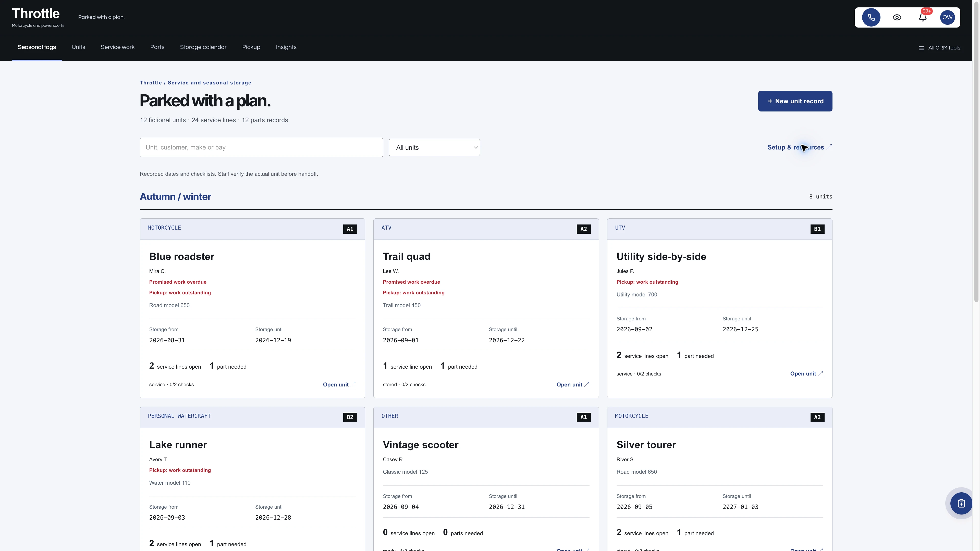Viewport: 980px width, 551px height.
Task: Open the OW user avatar menu
Action: [x=947, y=18]
